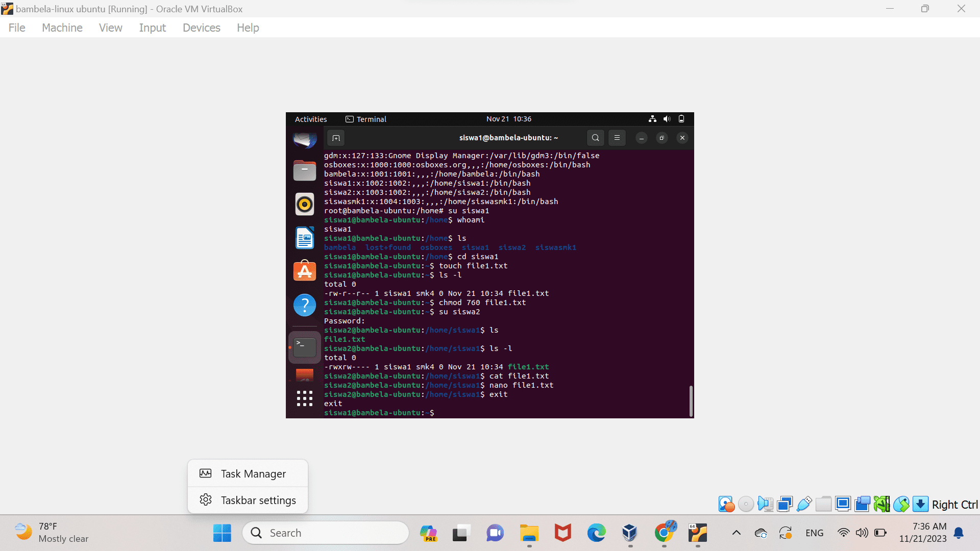Click the Terminal app label in top bar
The image size is (980, 551).
tap(366, 119)
